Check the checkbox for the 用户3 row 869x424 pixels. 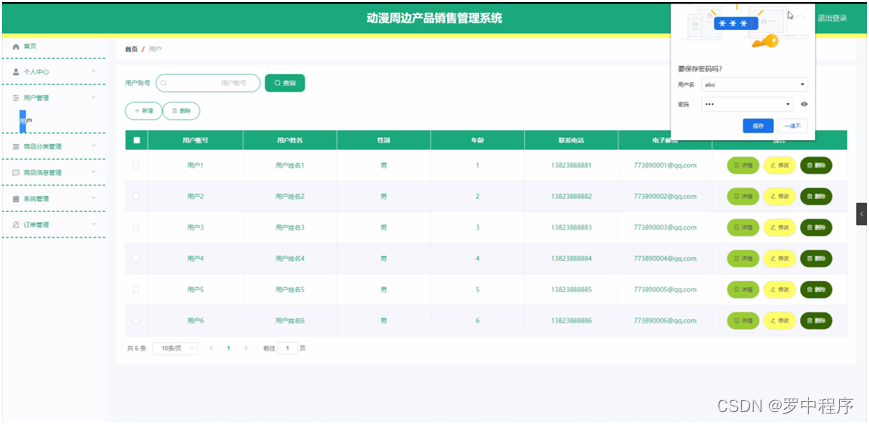tap(136, 227)
